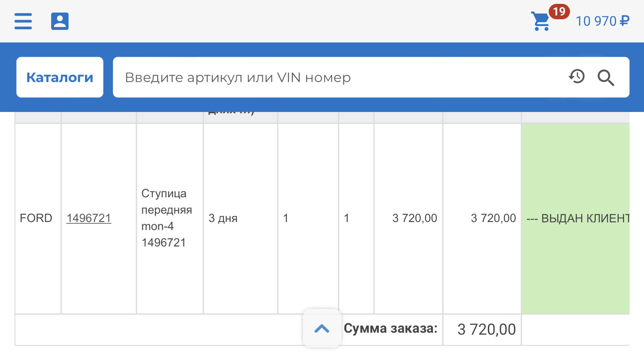The image size is (644, 362).
Task: Click the Сумма заказа label
Action: [x=390, y=328]
